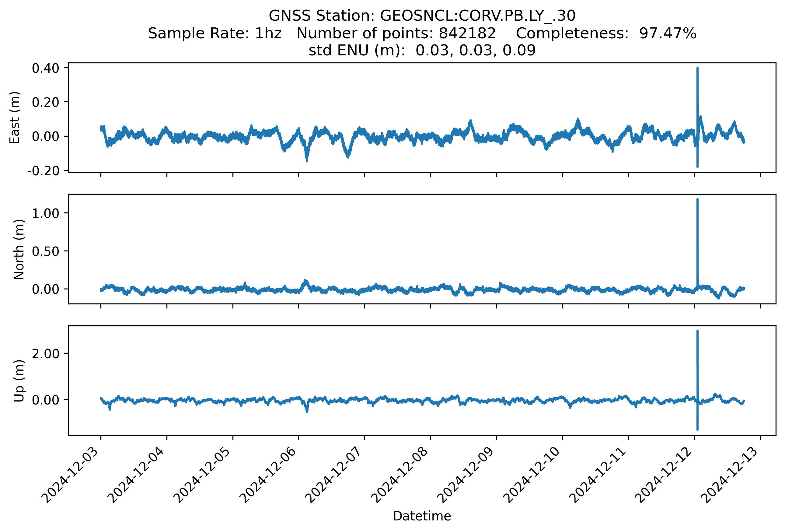
Task: Click the 2.00 tick on Up axis
Action: (45, 354)
